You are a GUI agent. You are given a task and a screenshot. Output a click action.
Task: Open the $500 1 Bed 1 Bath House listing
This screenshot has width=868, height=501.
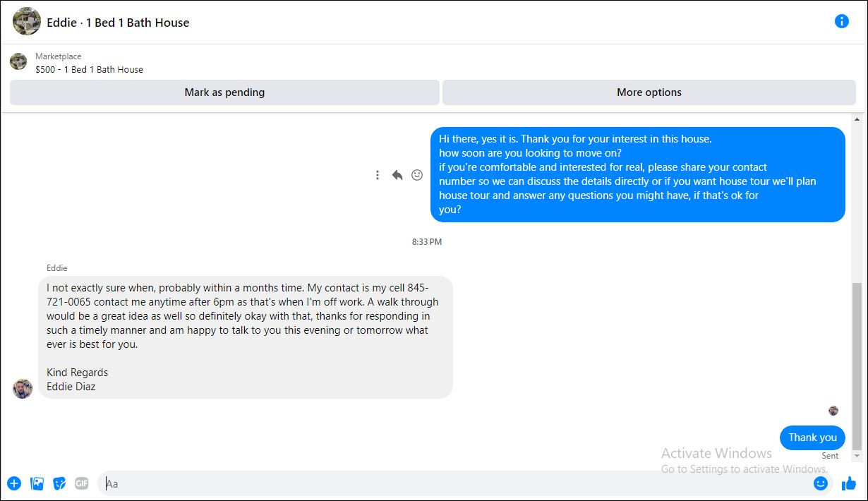89,69
